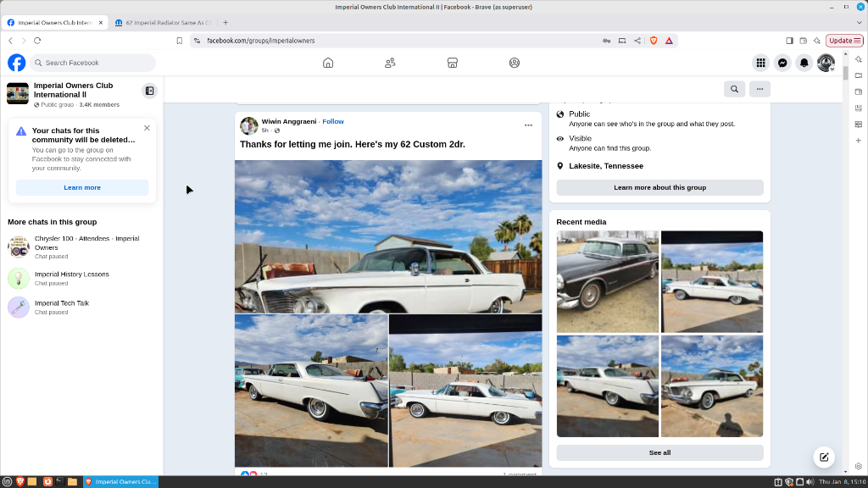Click See all under Recent media

coord(659,452)
